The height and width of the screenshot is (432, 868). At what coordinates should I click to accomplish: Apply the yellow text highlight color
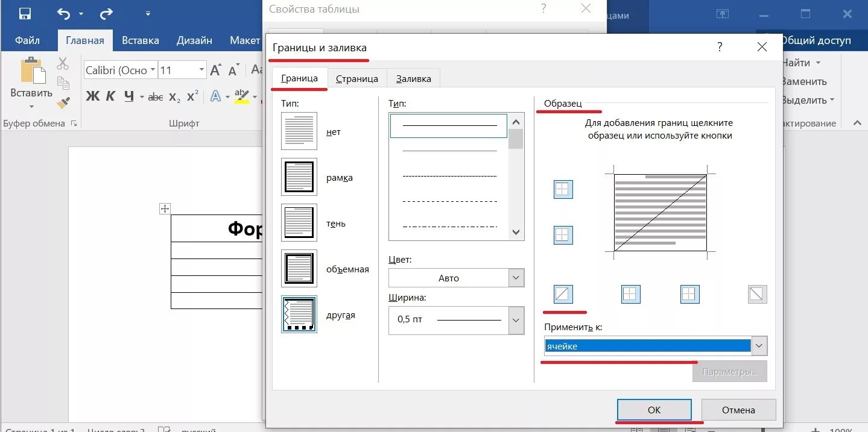[241, 96]
